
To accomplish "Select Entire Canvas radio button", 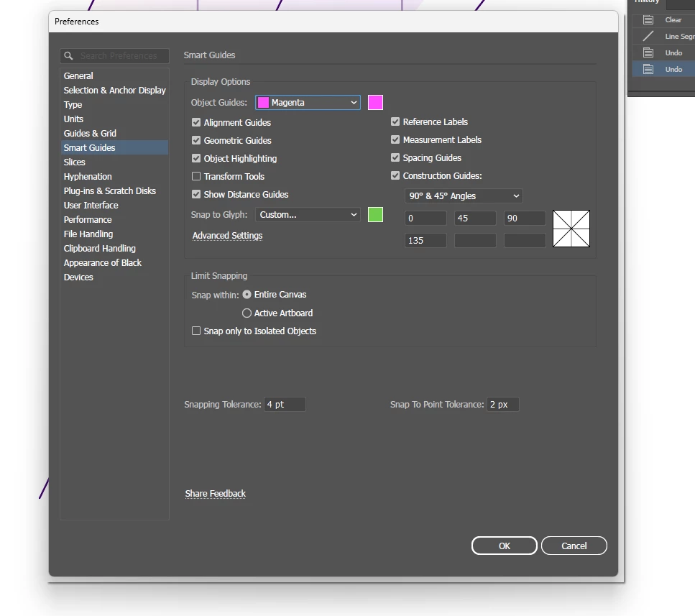I will pyautogui.click(x=247, y=295).
